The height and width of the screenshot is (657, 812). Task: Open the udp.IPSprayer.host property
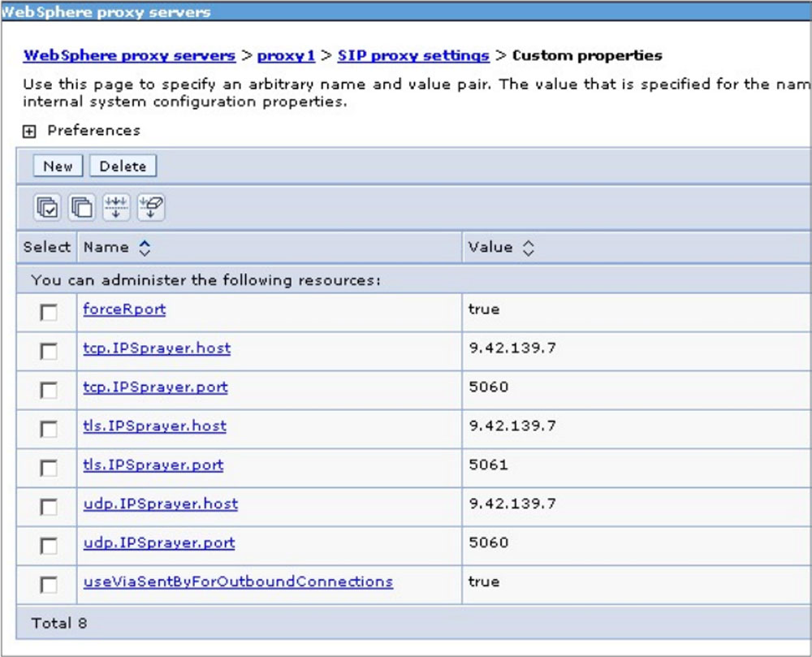(x=161, y=504)
